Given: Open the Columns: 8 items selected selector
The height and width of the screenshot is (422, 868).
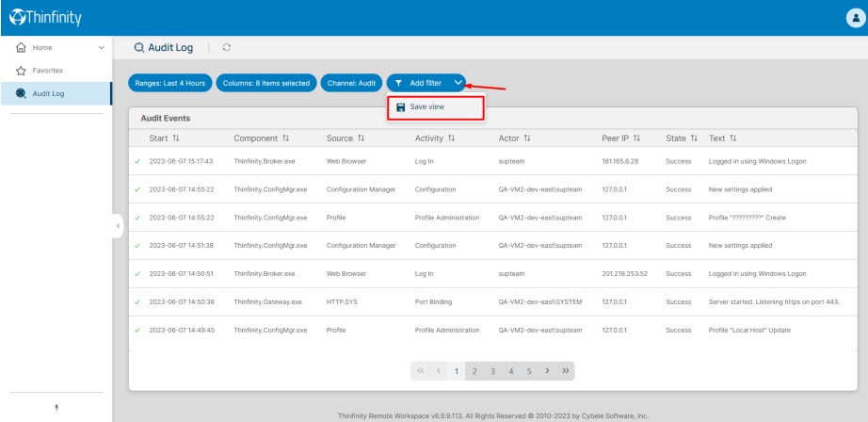Looking at the screenshot, I should coord(265,83).
